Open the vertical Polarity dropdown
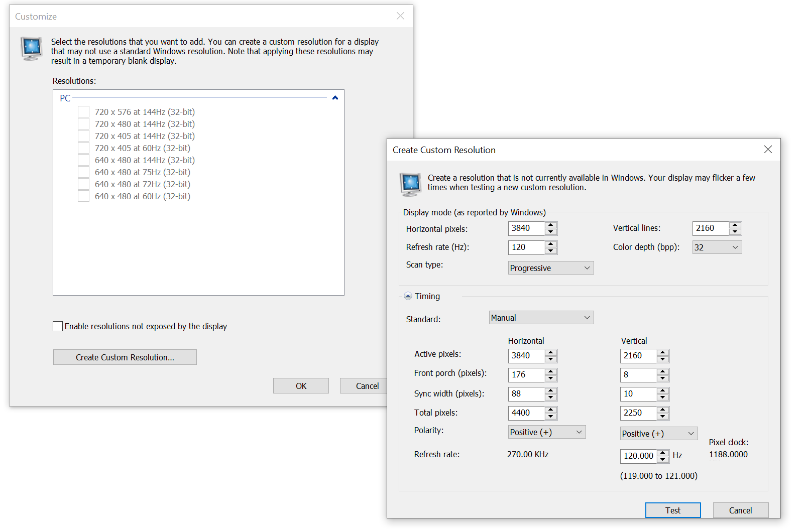Image resolution: width=806 pixels, height=532 pixels. point(658,434)
